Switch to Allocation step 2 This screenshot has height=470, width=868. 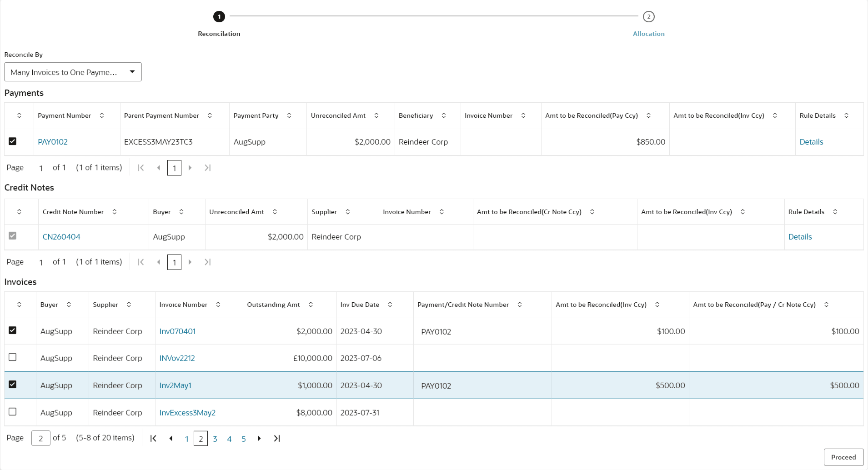pyautogui.click(x=649, y=17)
